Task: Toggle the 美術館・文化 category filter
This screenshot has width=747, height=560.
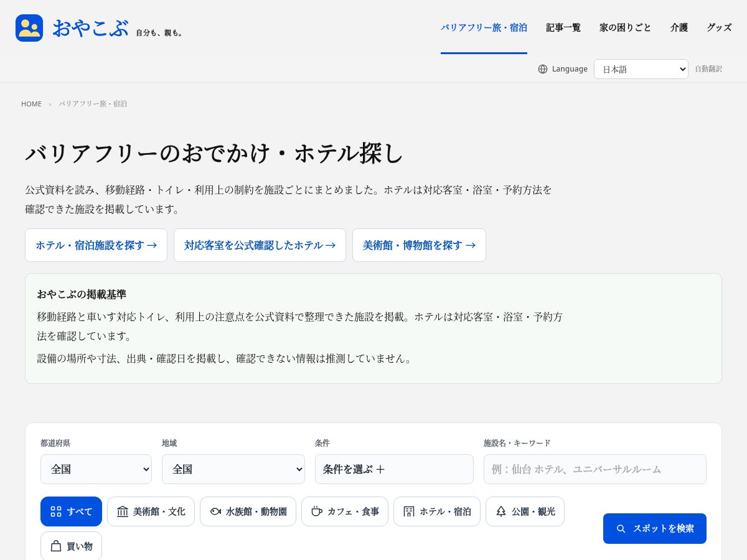Action: pyautogui.click(x=151, y=511)
